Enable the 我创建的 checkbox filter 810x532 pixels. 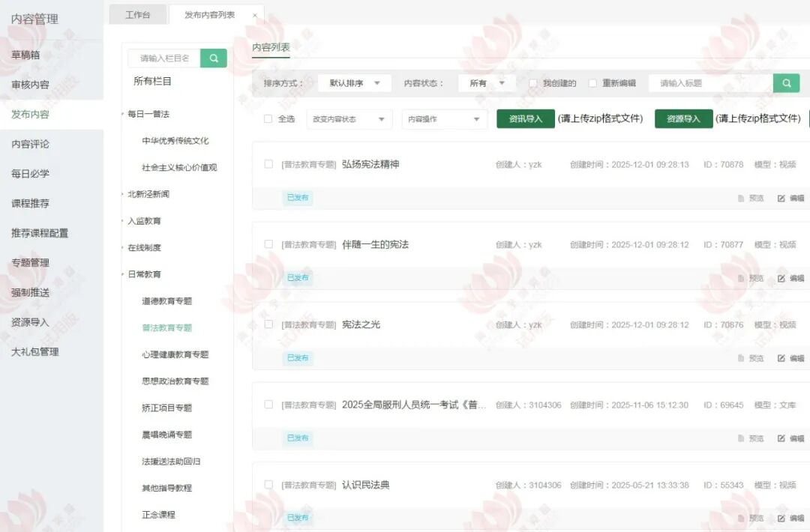click(533, 83)
